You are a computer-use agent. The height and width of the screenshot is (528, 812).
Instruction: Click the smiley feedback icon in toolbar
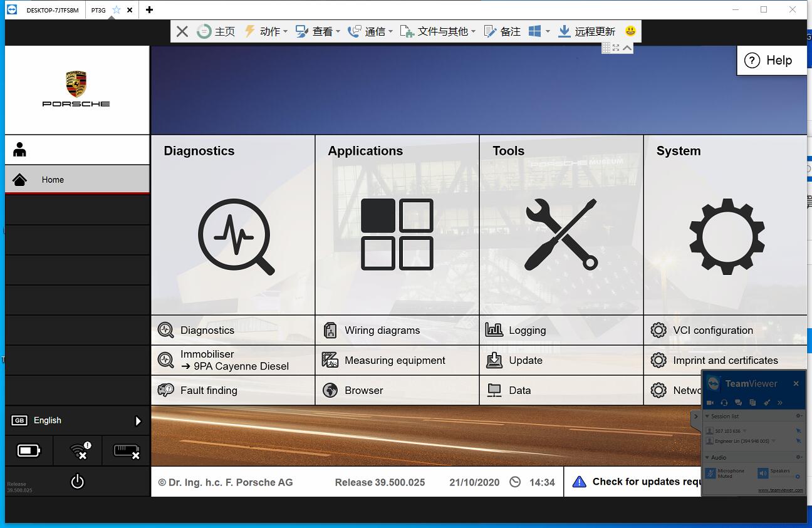630,31
